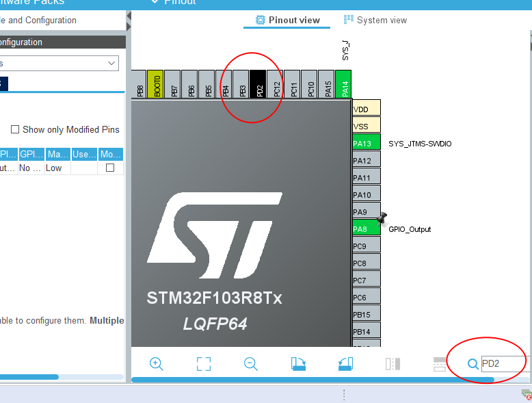Select the PC6 pin
The image size is (532, 403).
pyautogui.click(x=367, y=296)
